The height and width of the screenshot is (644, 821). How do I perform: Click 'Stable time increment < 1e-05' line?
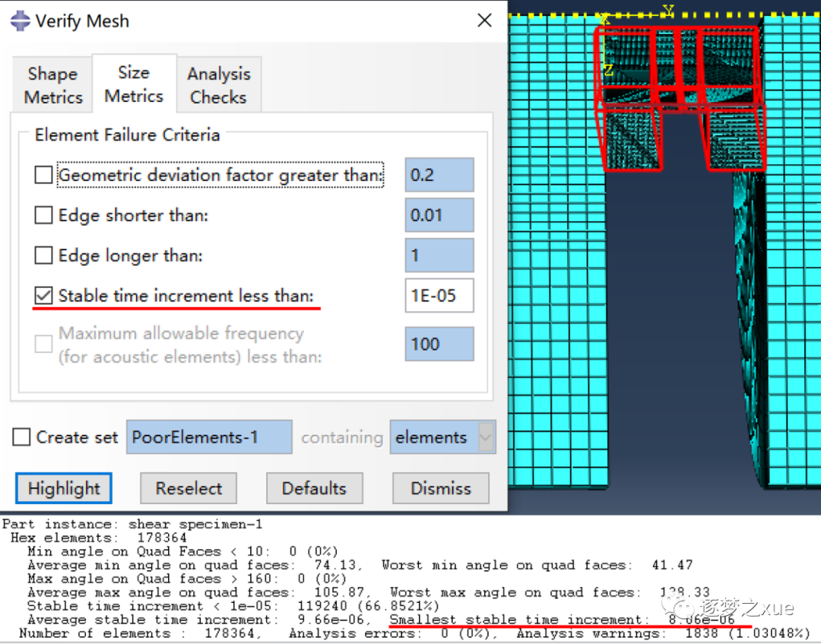point(233,606)
